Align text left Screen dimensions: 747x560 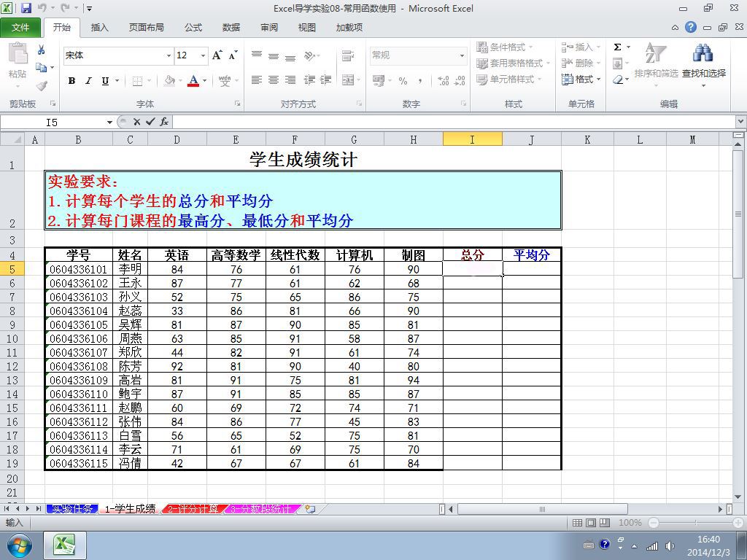click(257, 79)
